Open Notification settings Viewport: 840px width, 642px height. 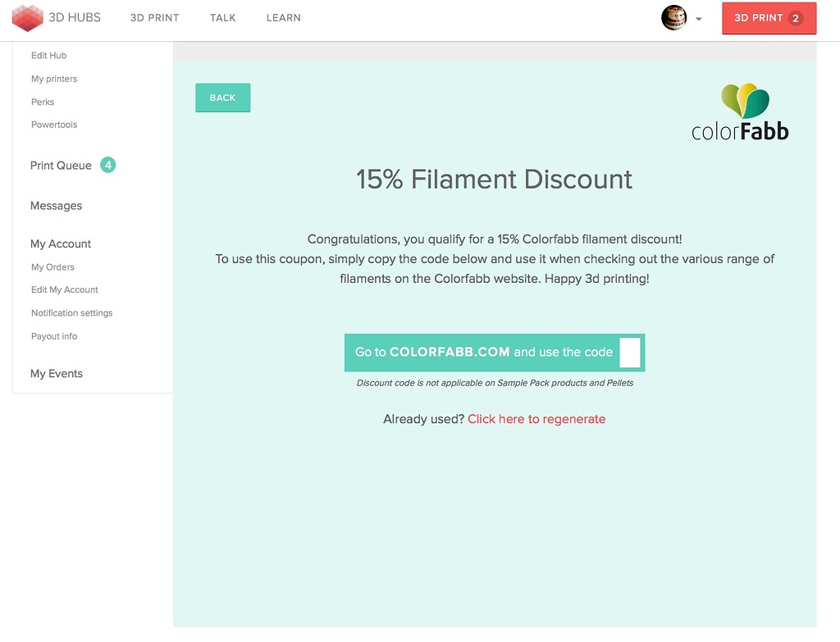(x=71, y=312)
